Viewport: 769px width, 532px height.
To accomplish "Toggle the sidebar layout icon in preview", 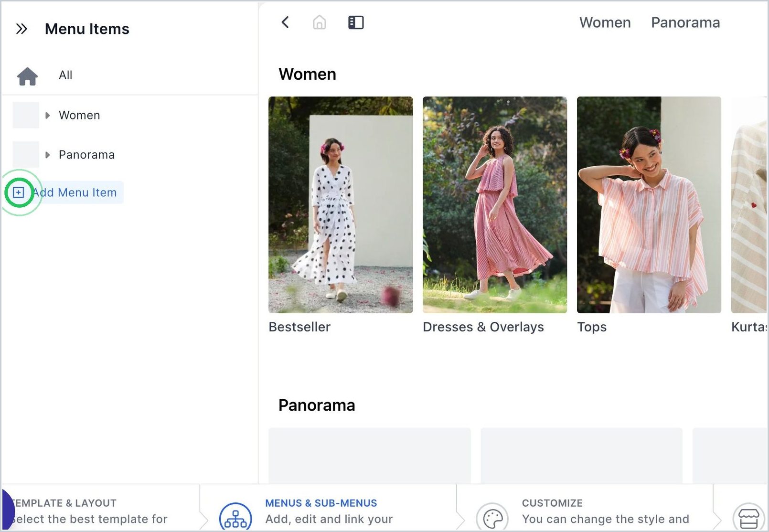I will [x=356, y=22].
